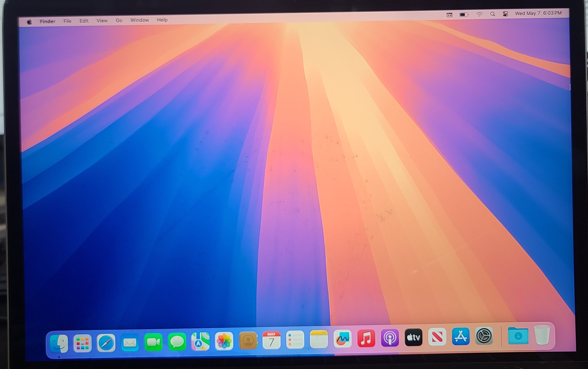Open Safari from the Dock
588x369 pixels.
click(106, 343)
